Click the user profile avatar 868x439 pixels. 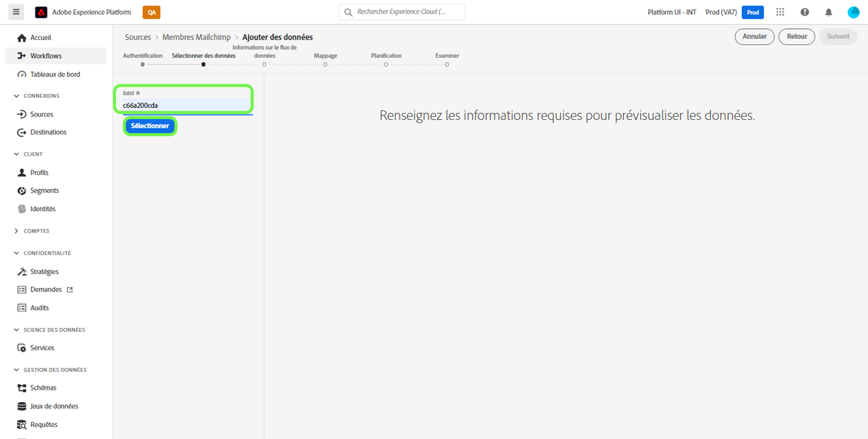pos(853,12)
